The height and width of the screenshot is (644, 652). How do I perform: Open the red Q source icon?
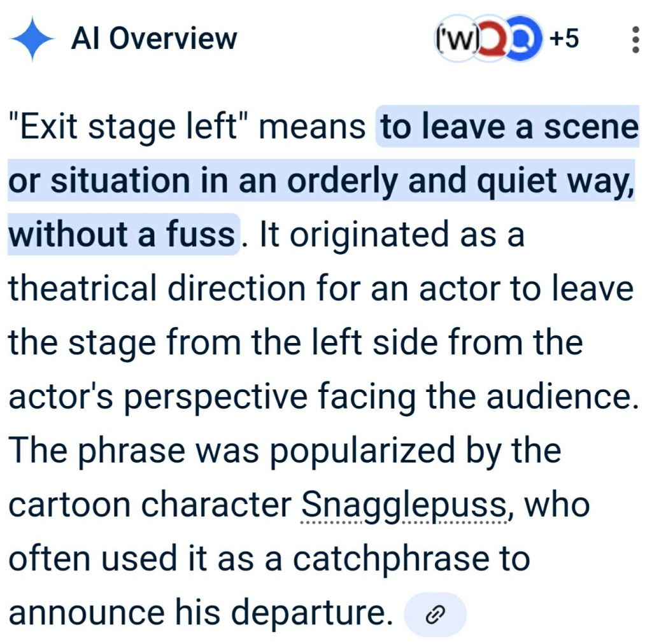click(493, 39)
